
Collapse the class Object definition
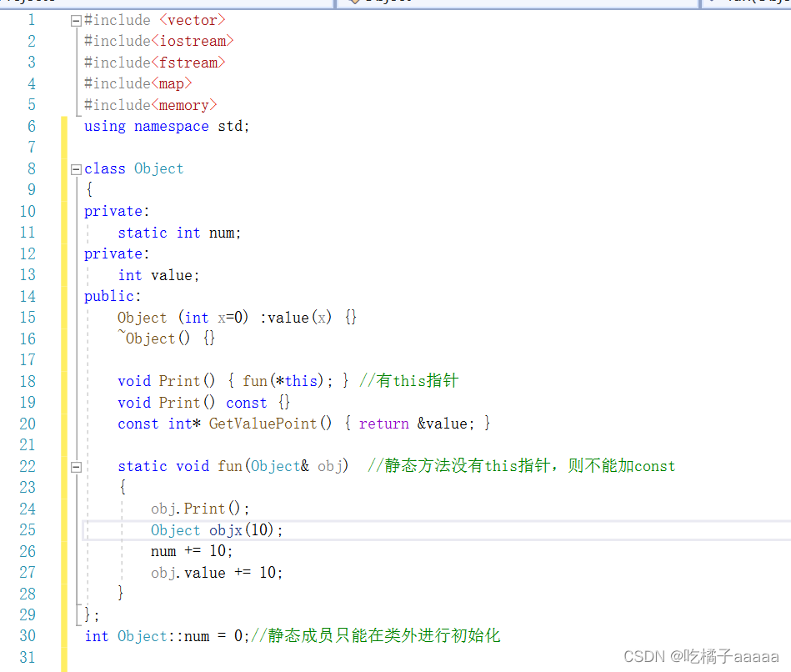point(76,169)
